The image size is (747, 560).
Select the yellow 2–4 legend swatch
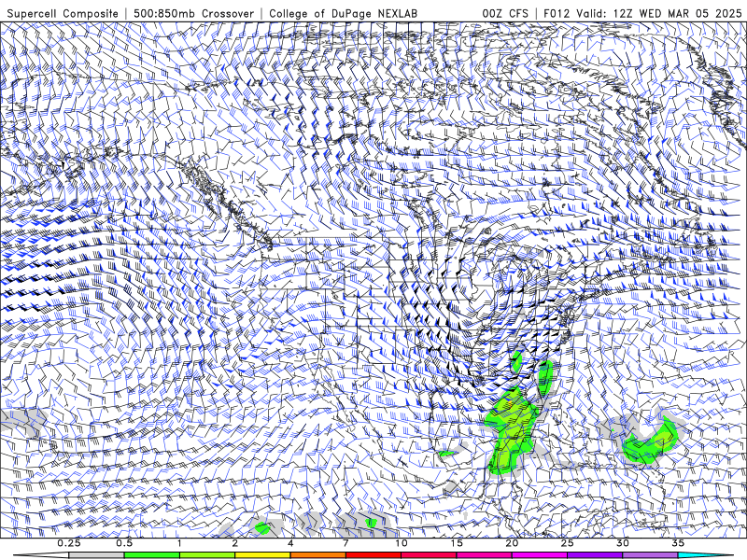click(262, 555)
